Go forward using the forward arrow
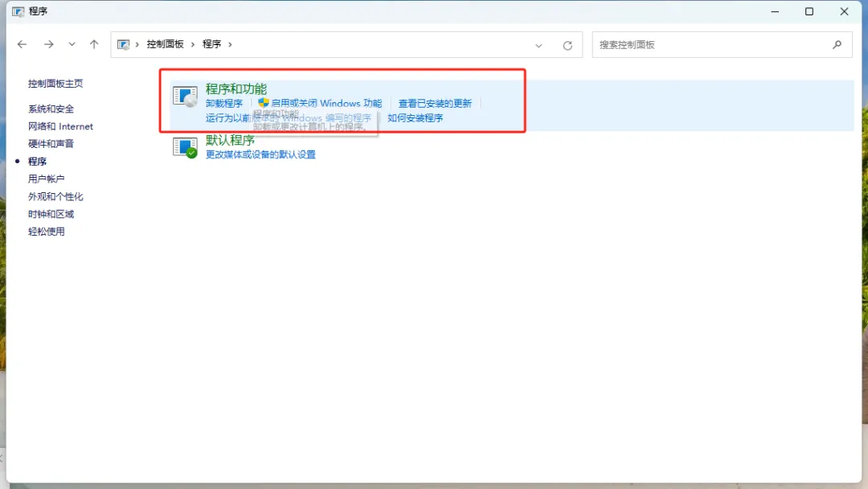This screenshot has height=489, width=868. [49, 44]
